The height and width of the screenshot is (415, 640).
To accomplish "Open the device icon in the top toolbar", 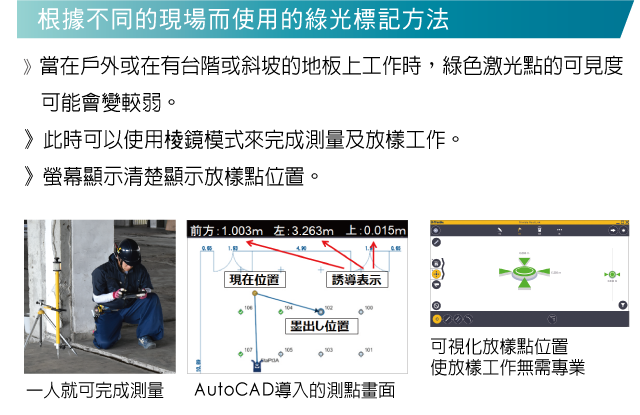I will (x=539, y=230).
